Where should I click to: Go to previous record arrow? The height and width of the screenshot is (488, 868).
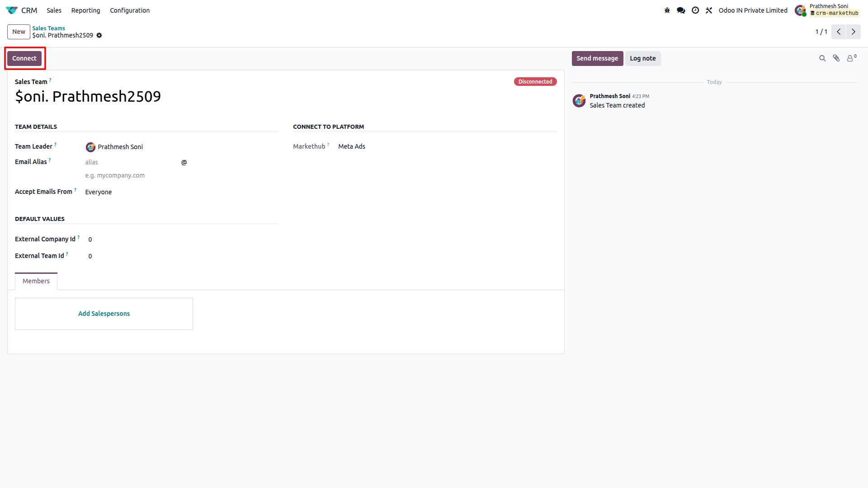tap(839, 32)
